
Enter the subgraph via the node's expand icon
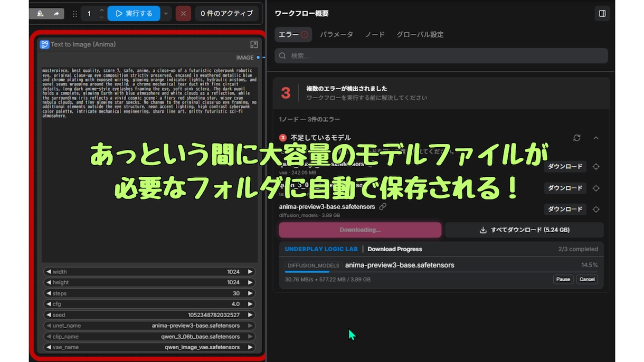click(254, 45)
